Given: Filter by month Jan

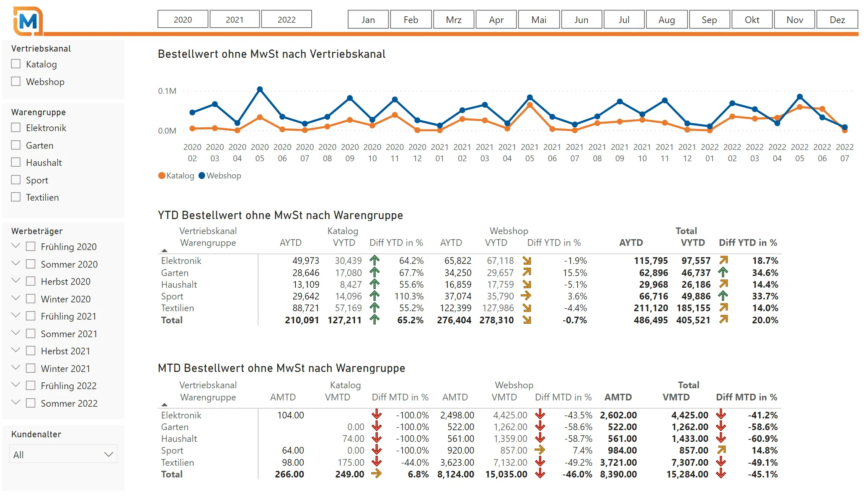Looking at the screenshot, I should pyautogui.click(x=368, y=19).
